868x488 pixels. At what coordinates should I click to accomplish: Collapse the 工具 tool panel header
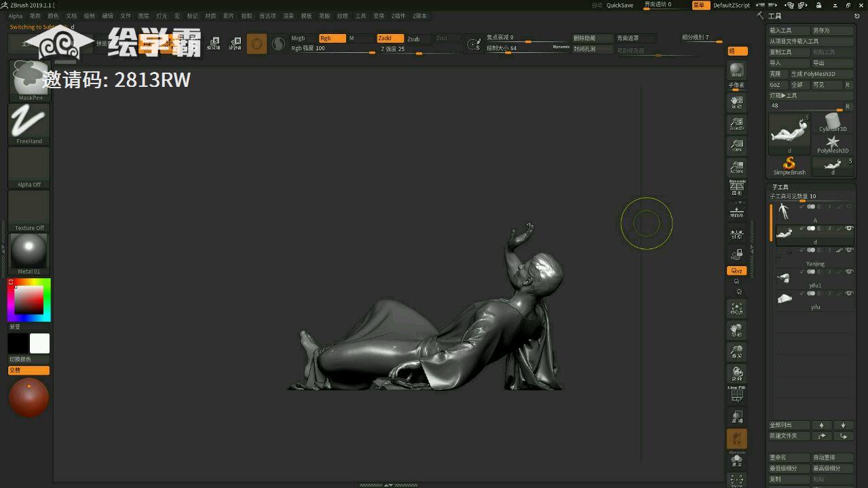pyautogui.click(x=774, y=16)
